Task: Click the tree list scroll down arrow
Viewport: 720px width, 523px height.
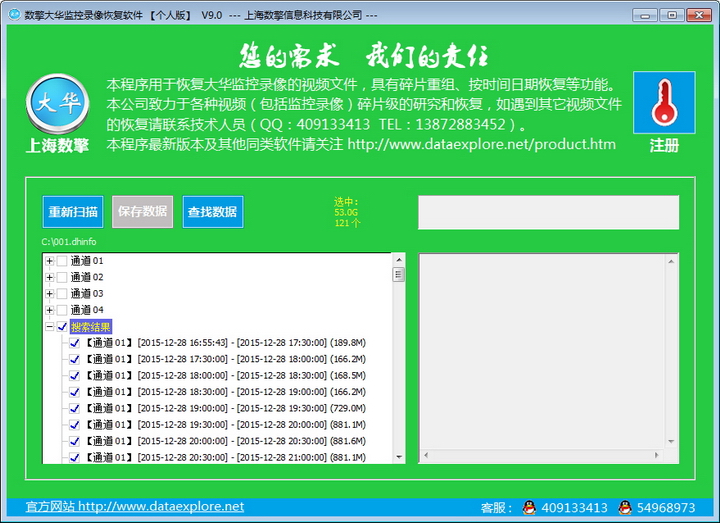Action: point(399,457)
